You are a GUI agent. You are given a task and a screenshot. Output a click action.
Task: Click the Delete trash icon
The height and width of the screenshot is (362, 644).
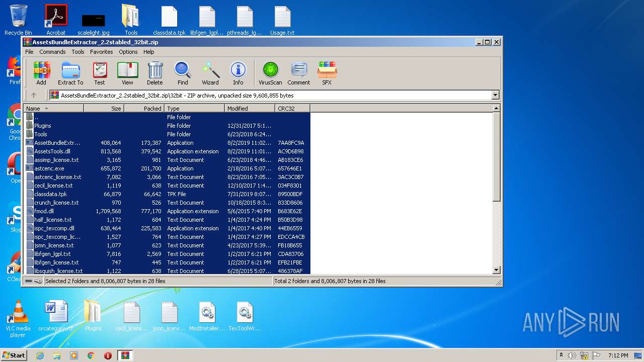point(155,73)
